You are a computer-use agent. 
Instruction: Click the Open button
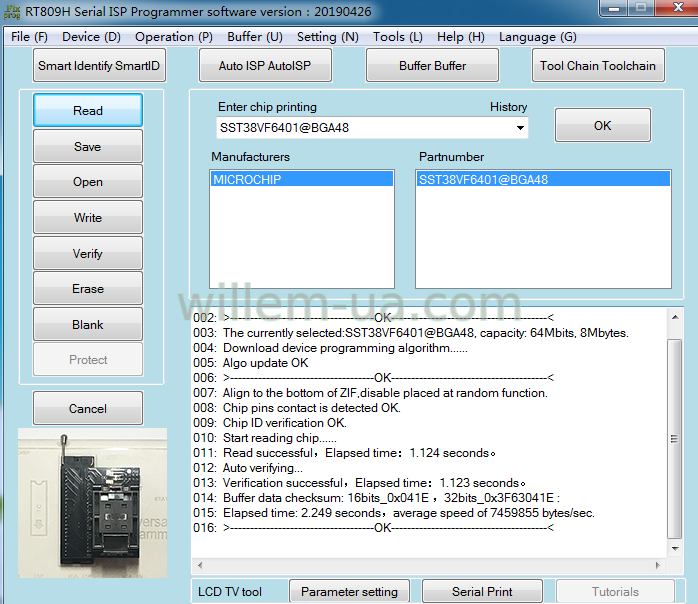[x=88, y=182]
